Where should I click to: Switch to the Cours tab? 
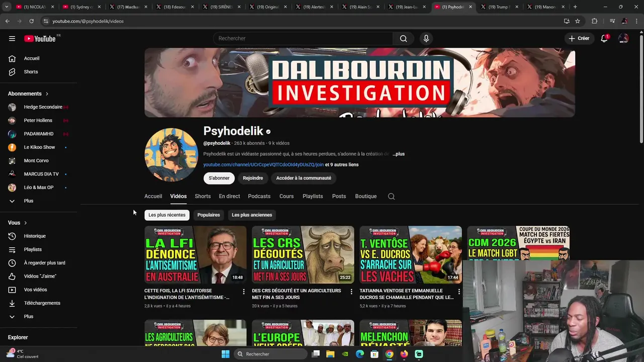pyautogui.click(x=286, y=197)
